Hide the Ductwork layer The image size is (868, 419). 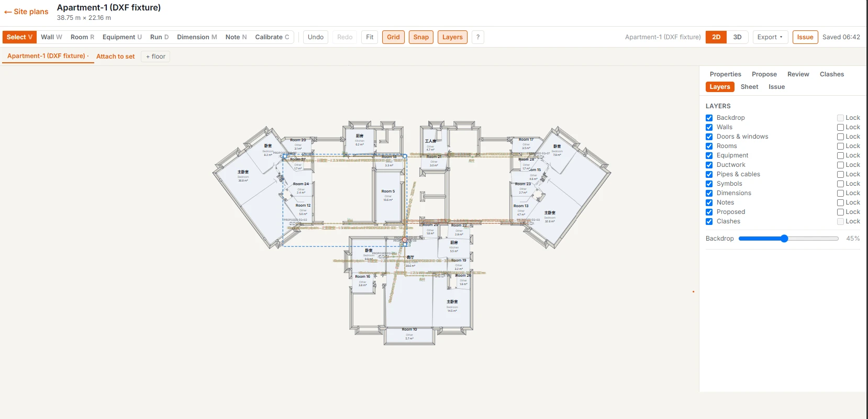709,165
